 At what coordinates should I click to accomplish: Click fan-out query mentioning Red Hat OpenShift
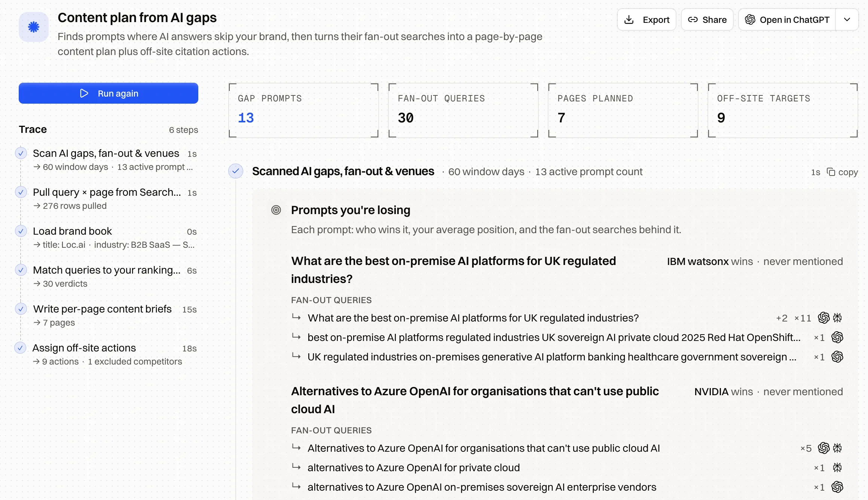point(554,337)
